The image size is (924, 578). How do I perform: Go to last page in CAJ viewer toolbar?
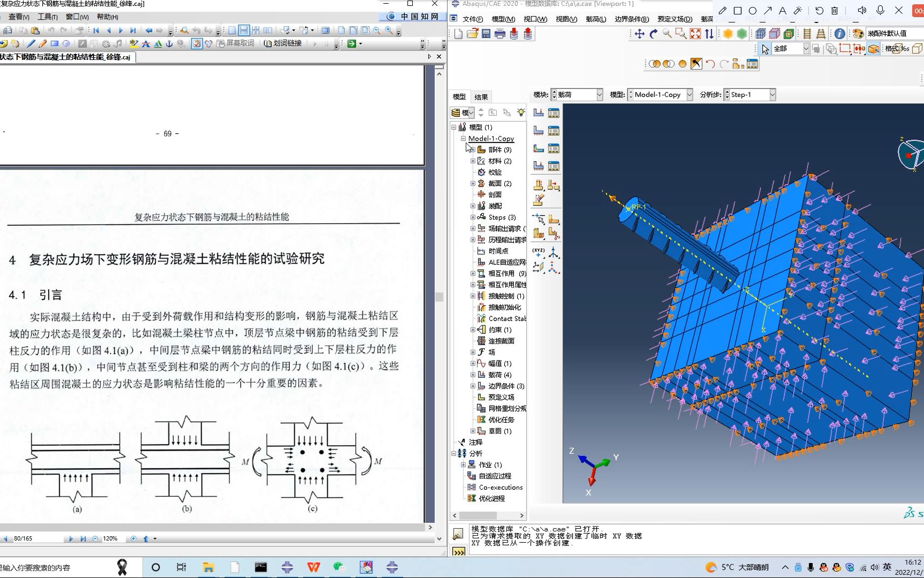click(x=133, y=31)
